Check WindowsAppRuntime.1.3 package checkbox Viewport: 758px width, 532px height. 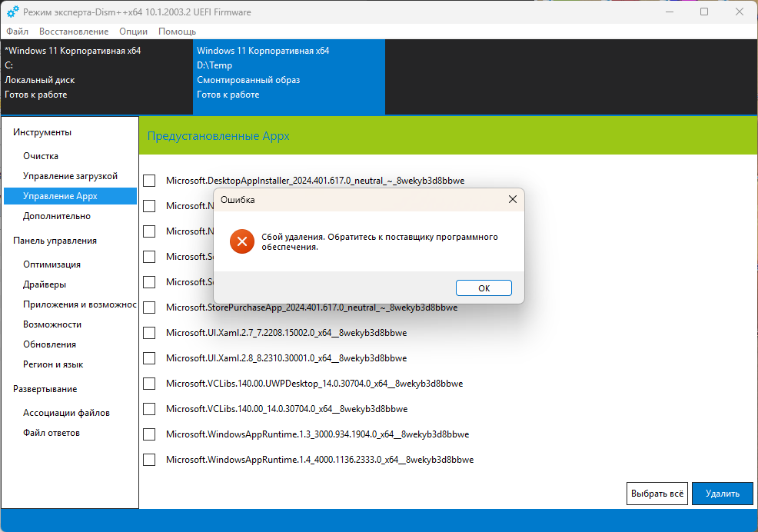[149, 434]
